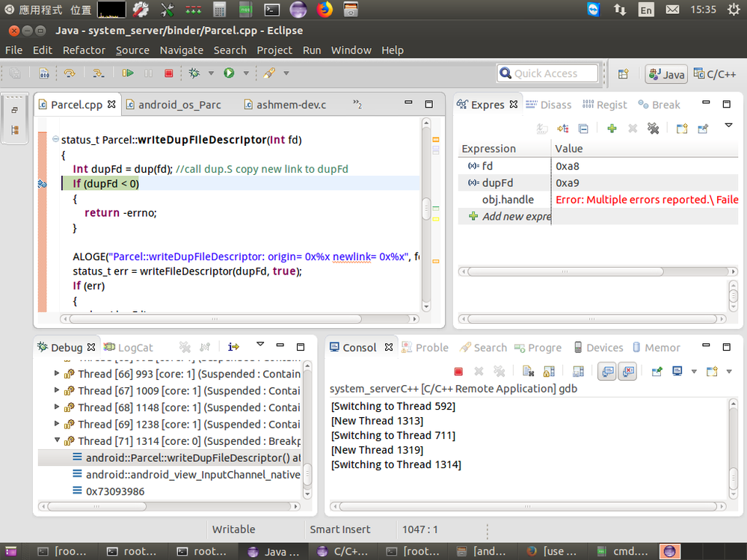The image size is (747, 560).
Task: Click the instruction stepping mode icon in Debug view
Action: click(233, 347)
